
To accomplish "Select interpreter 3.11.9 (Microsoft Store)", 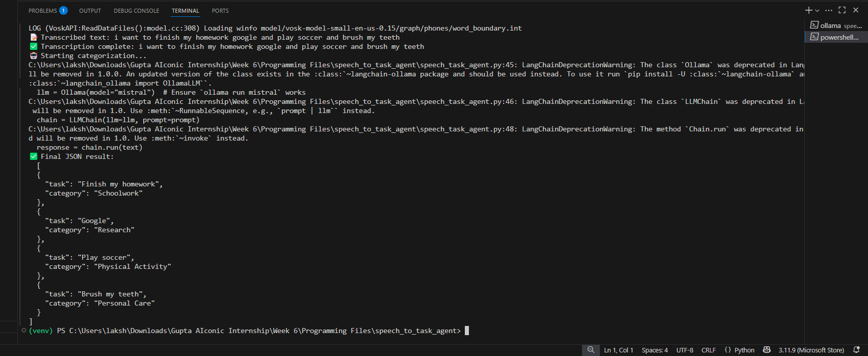I will [811, 350].
